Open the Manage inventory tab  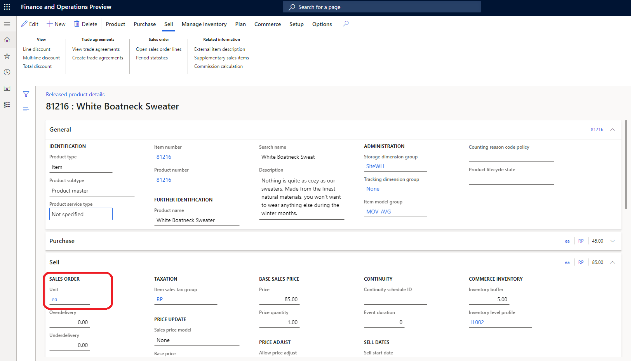click(x=204, y=24)
